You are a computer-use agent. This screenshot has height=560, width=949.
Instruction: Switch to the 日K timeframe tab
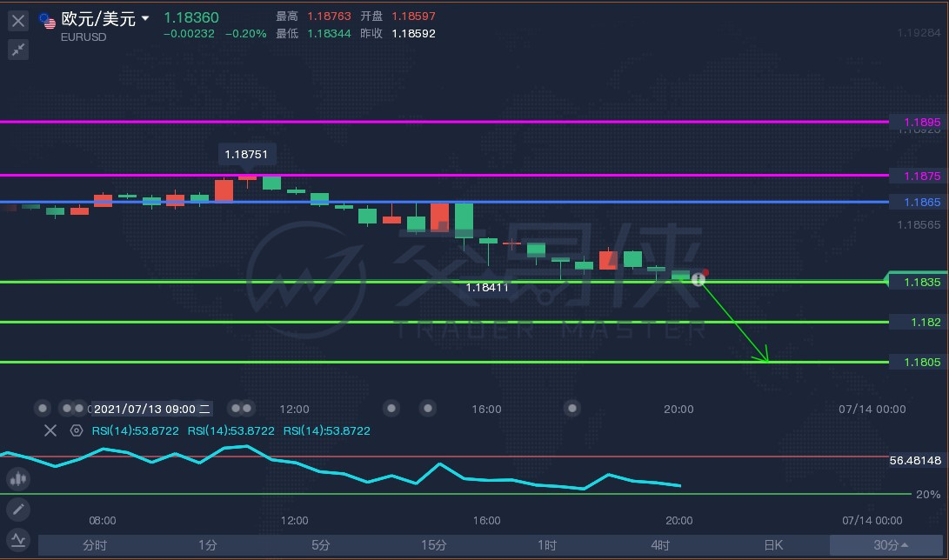[773, 545]
